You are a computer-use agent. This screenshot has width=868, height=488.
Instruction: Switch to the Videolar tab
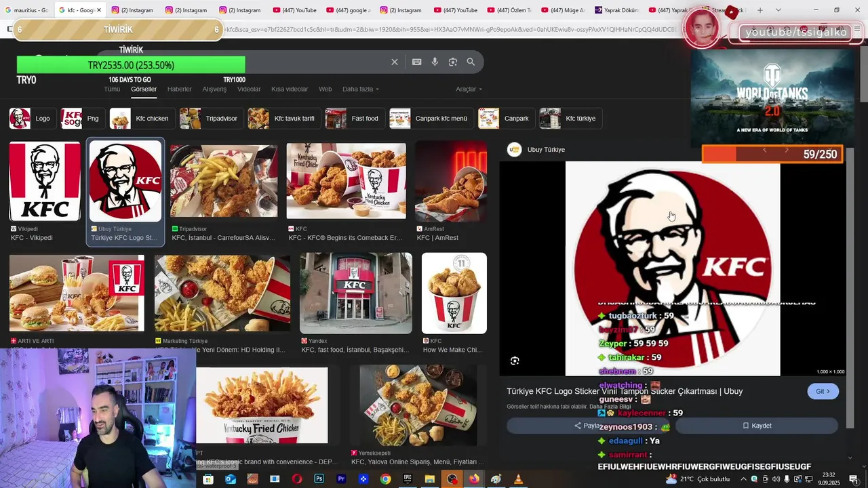(249, 89)
